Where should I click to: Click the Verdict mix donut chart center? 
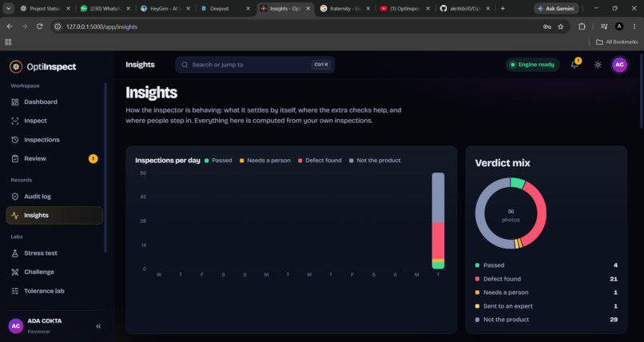[511, 213]
